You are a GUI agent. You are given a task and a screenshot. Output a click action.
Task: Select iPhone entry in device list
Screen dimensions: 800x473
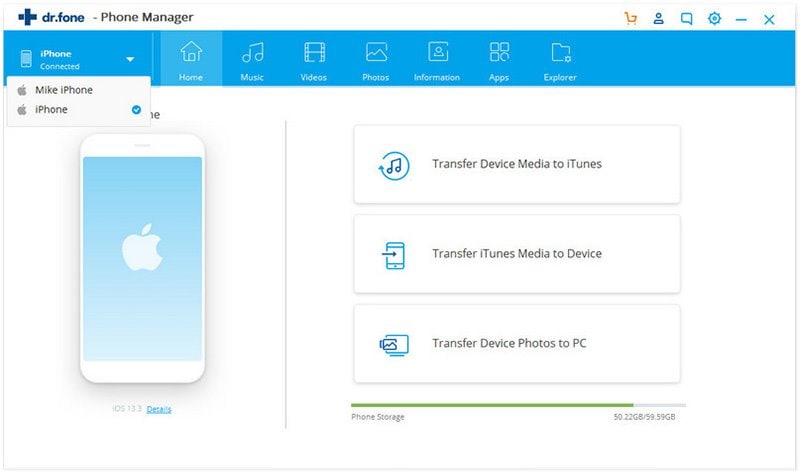click(x=79, y=109)
